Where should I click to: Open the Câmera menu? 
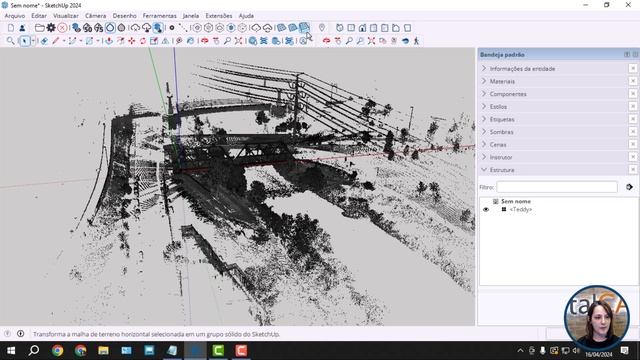(x=96, y=16)
